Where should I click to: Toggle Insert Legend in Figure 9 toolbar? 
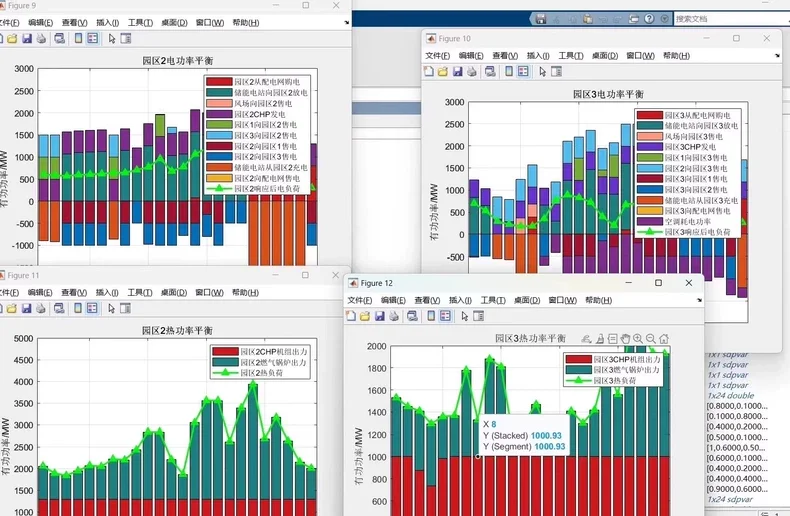pyautogui.click(x=93, y=38)
